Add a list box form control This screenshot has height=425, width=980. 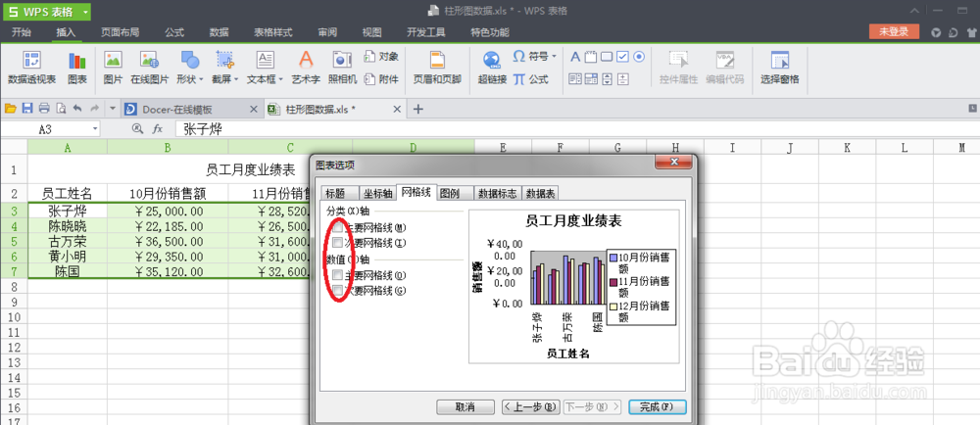[x=575, y=79]
